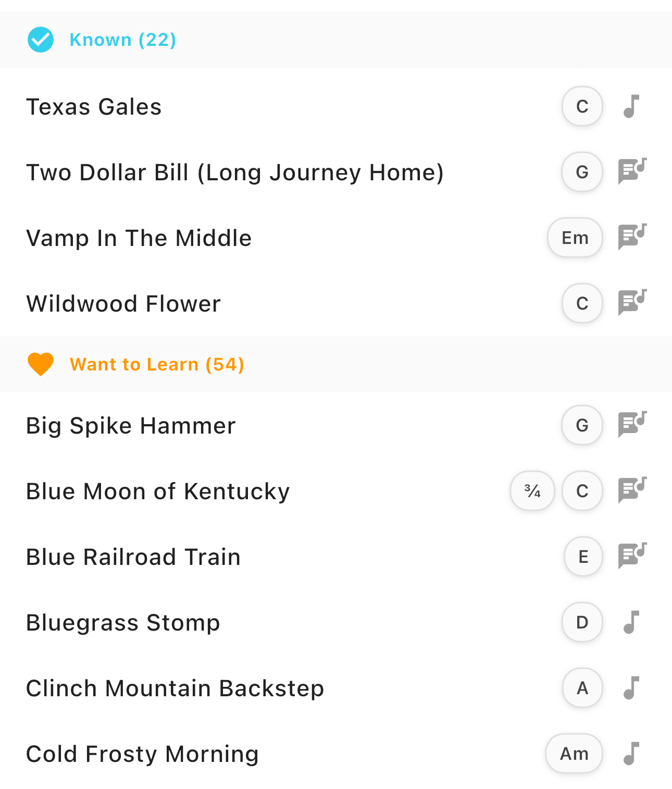Click the orange Want to Learn heart
Image resolution: width=672 pixels, height=789 pixels.
(41, 364)
